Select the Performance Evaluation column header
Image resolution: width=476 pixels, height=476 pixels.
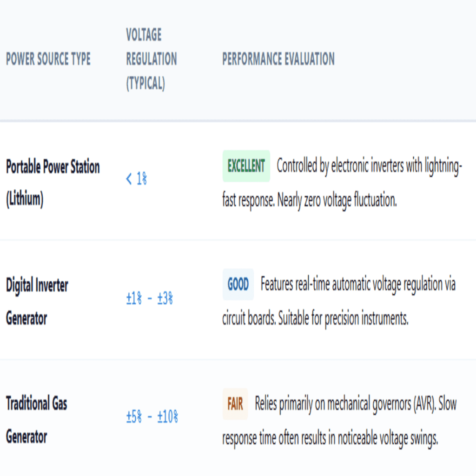pyautogui.click(x=278, y=59)
